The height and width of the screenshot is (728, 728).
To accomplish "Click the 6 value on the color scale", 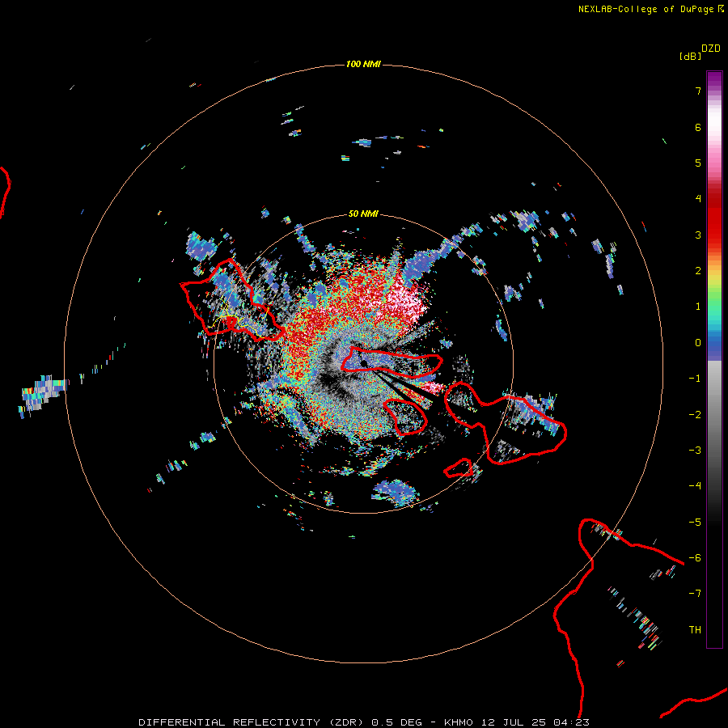I will [698, 127].
